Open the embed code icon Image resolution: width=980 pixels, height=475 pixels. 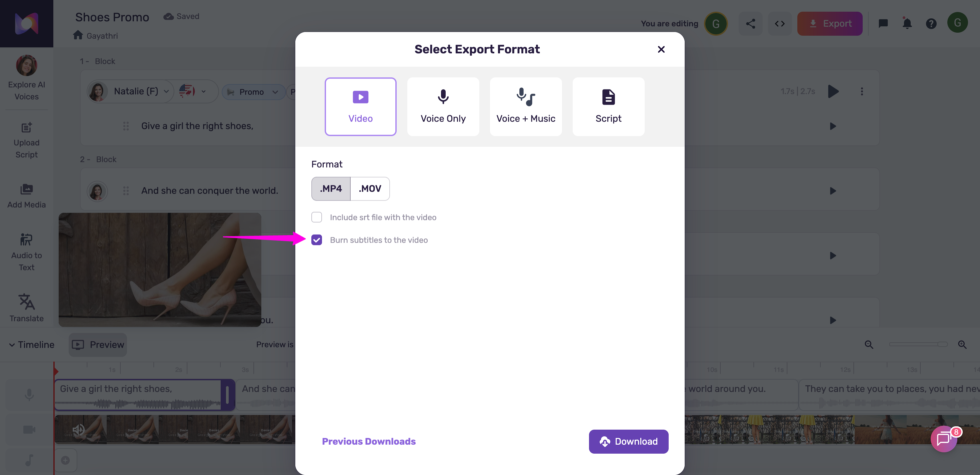pos(780,24)
